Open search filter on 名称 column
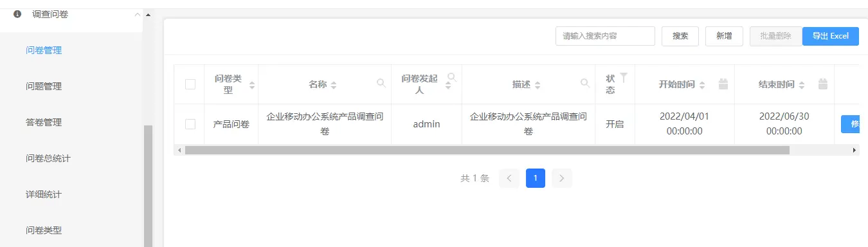This screenshot has width=868, height=247. 381,83
